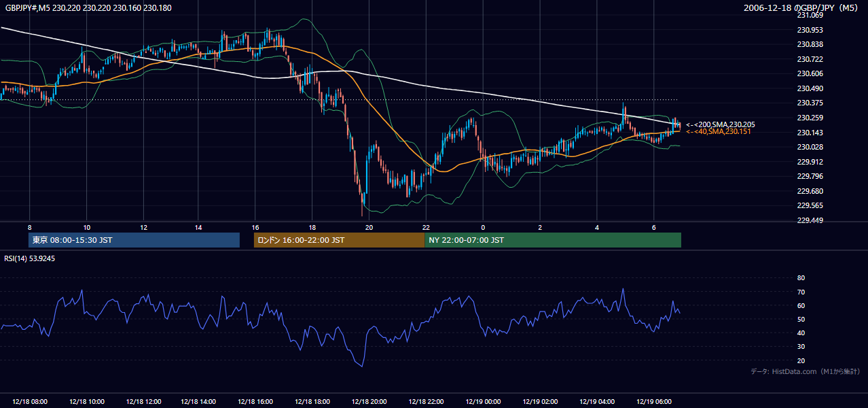This screenshot has height=408, width=868.
Task: Click the 230.953 price axis label
Action: [x=810, y=30]
